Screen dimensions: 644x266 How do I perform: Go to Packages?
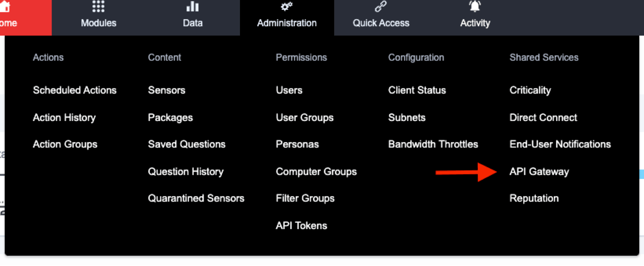170,118
